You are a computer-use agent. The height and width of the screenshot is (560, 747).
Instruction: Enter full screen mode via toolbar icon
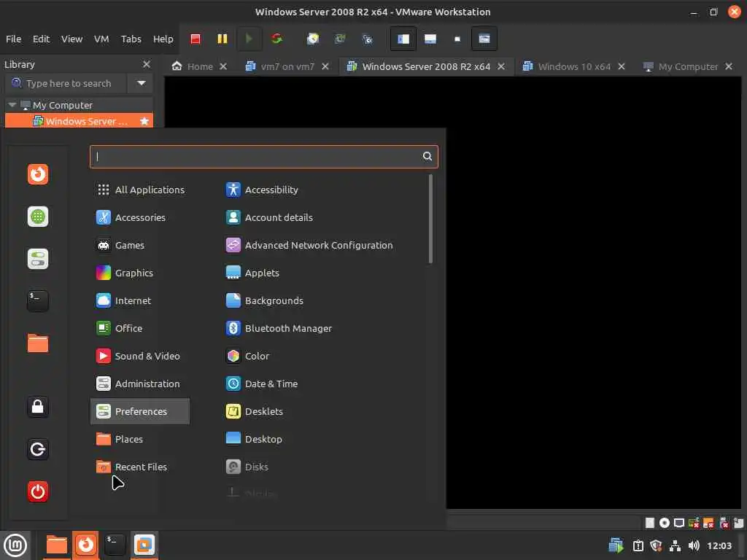coord(457,39)
